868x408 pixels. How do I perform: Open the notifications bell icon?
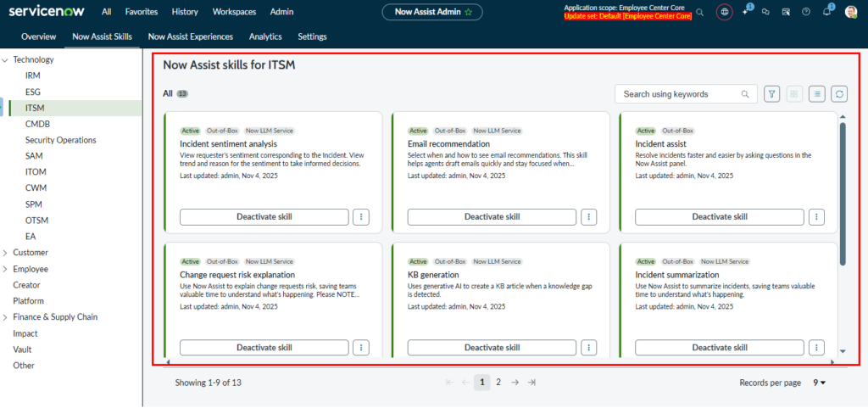click(827, 12)
